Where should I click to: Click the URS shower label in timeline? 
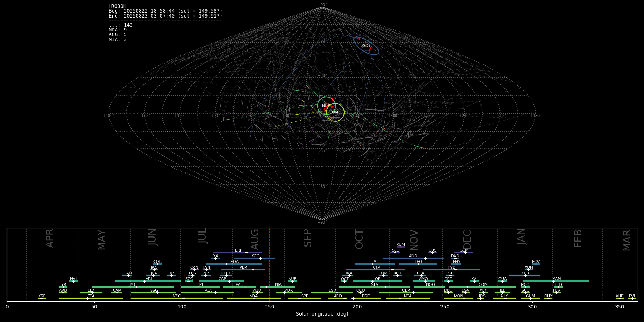pyautogui.click(x=482, y=296)
